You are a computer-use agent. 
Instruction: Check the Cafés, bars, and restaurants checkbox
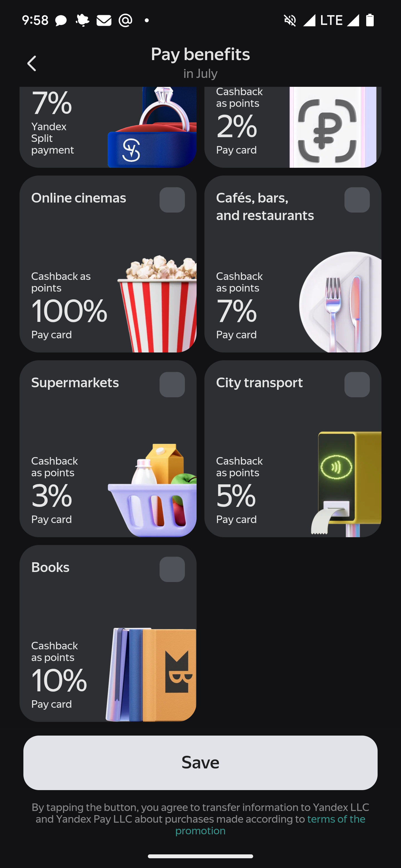tap(357, 200)
